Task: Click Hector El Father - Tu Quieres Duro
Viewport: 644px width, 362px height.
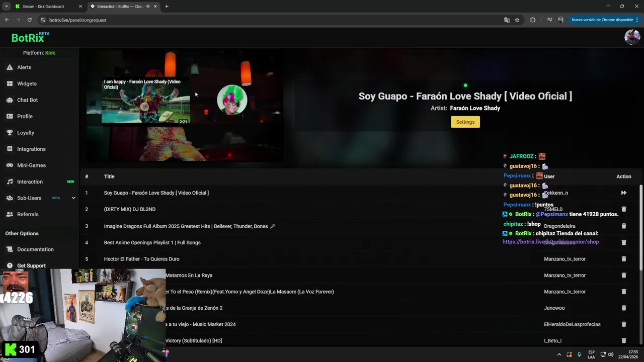Action: point(141,259)
